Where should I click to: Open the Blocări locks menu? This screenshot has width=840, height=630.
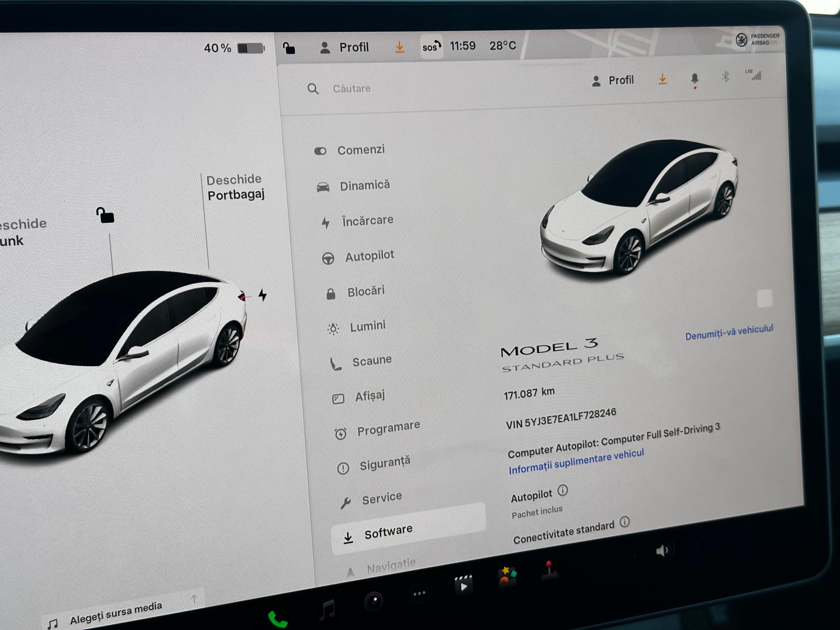[355, 292]
